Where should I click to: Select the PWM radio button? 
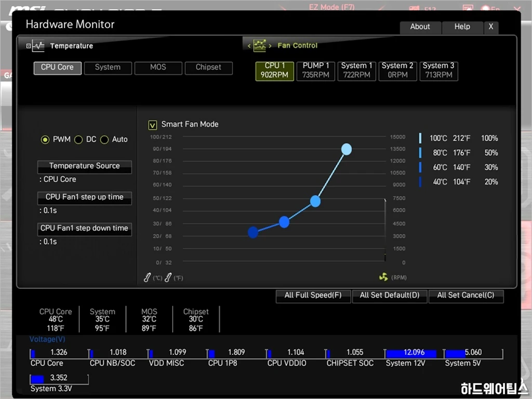pyautogui.click(x=45, y=140)
